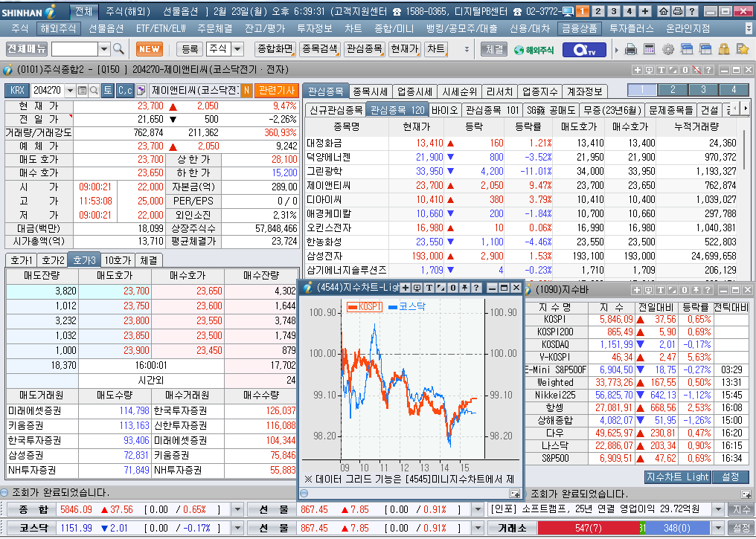Open the alpha TV banner button
Screen dimensions: 756x539
point(584,50)
